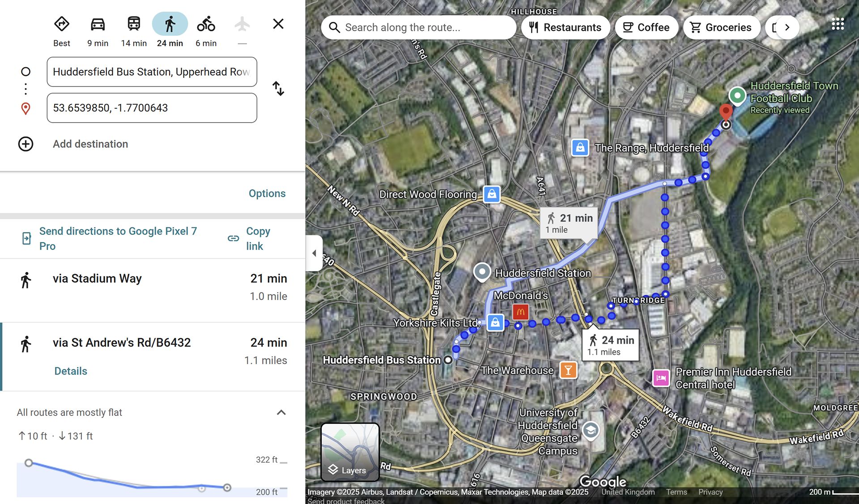Click The Range shopping pin on map
This screenshot has width=859, height=504.
[580, 148]
